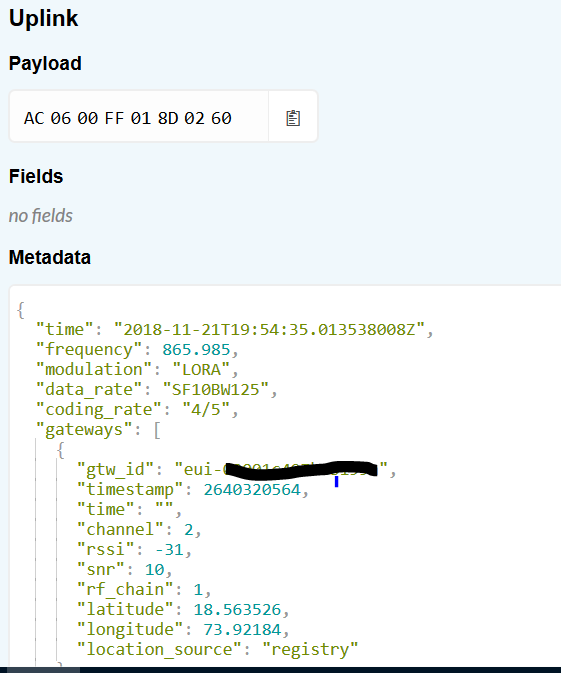Click the data_rate value "SF10BW125"
The width and height of the screenshot is (561, 673).
[216, 390]
